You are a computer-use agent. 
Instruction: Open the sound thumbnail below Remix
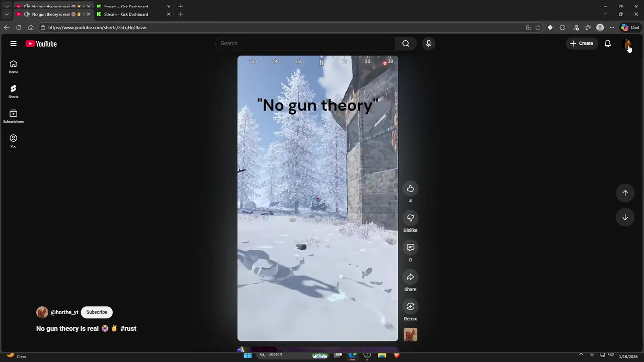(x=411, y=335)
